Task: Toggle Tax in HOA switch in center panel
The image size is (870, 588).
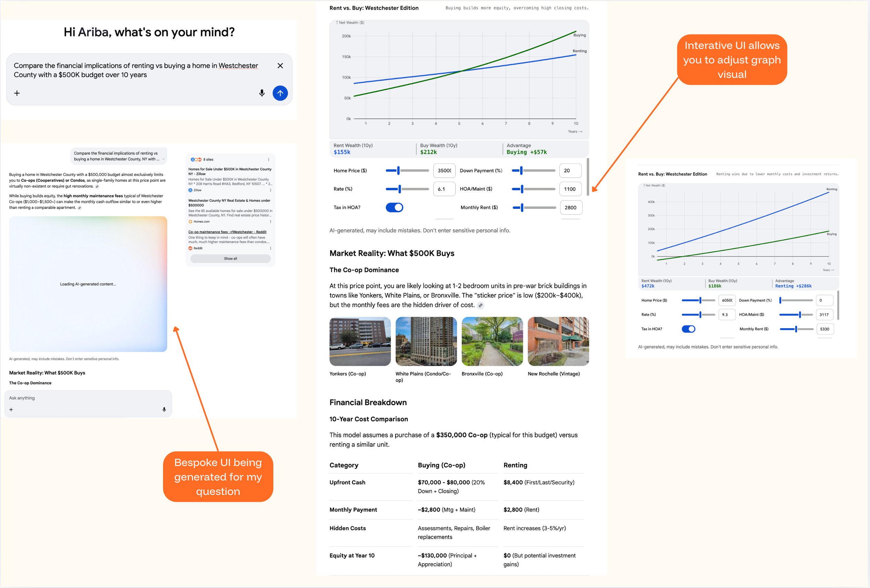Action: tap(394, 207)
